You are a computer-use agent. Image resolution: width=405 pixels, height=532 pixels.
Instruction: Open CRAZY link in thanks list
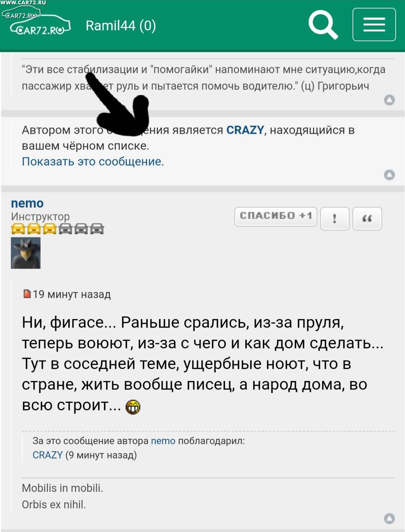[x=48, y=455]
